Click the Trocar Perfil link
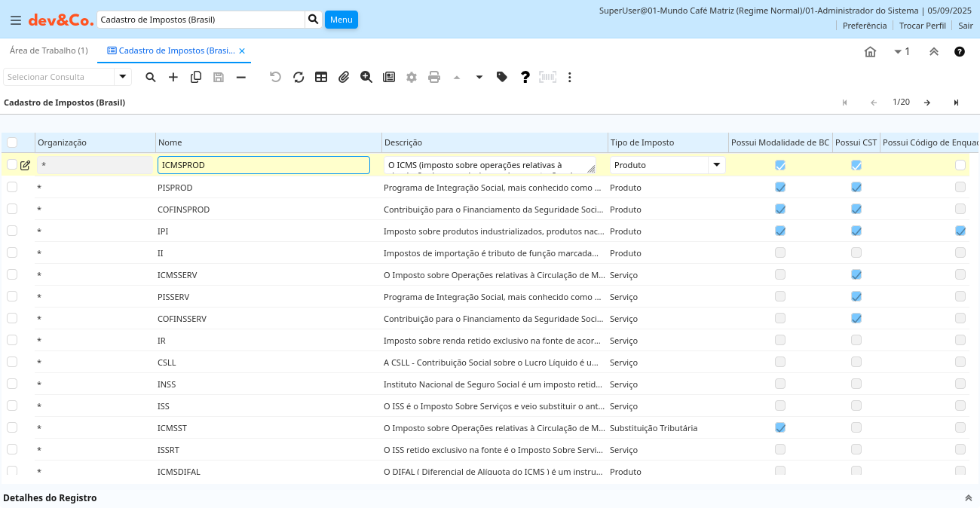980x508 pixels. pos(922,26)
